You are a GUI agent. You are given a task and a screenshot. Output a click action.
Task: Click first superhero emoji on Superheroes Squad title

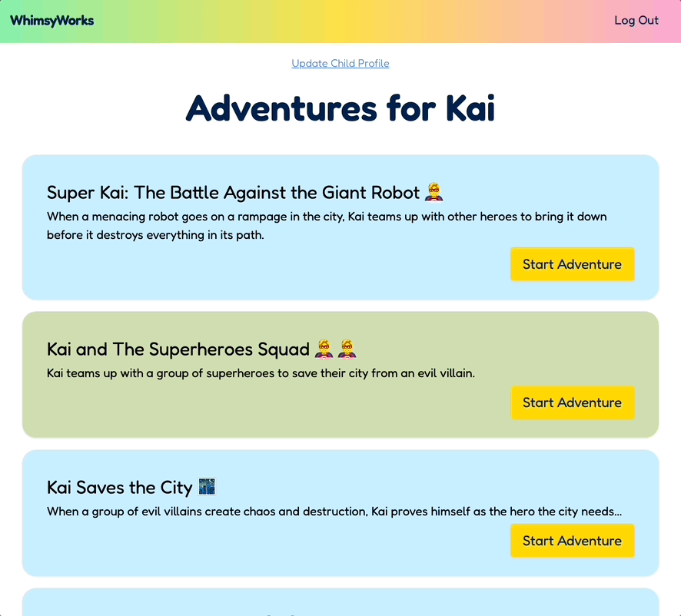[324, 349]
